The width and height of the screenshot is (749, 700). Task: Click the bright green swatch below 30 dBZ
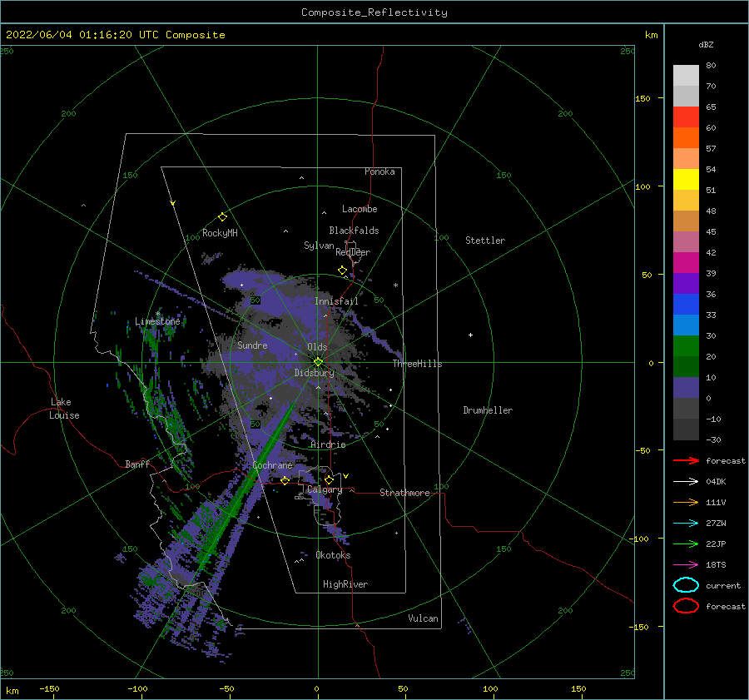pos(686,345)
